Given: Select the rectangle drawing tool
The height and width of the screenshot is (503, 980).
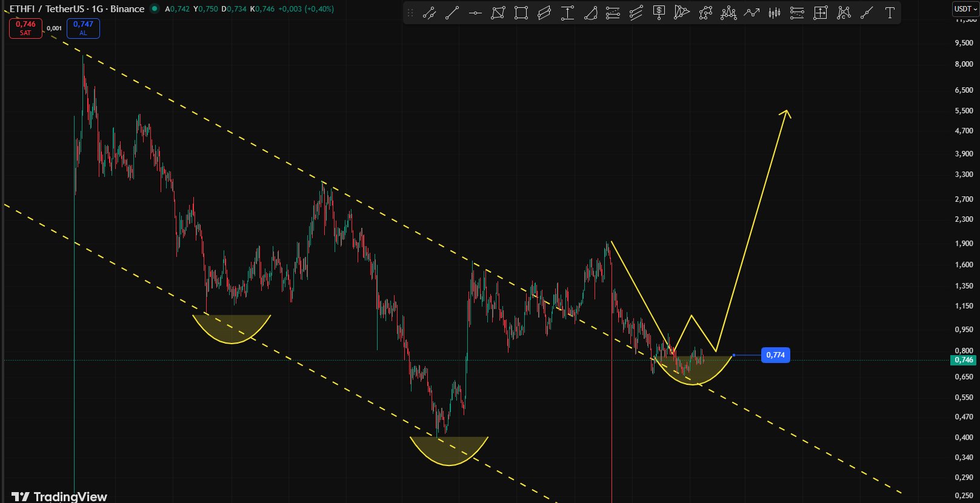Looking at the screenshot, I should click(521, 13).
